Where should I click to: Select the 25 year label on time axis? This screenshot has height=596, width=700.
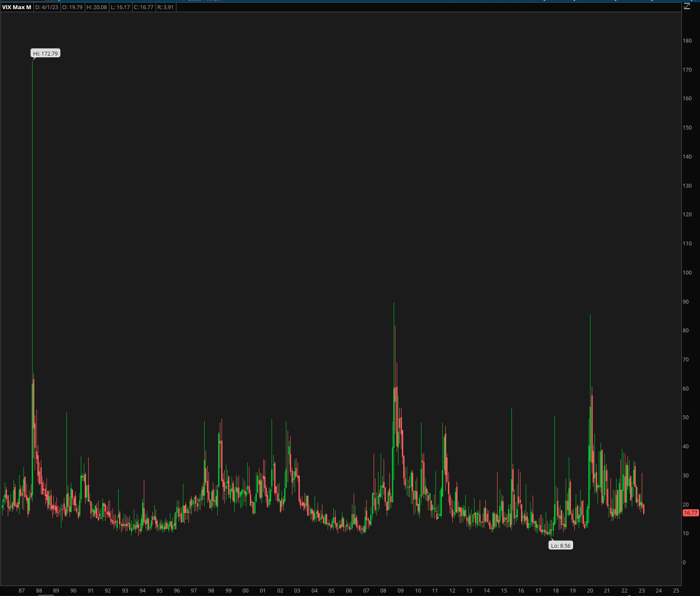click(x=676, y=591)
